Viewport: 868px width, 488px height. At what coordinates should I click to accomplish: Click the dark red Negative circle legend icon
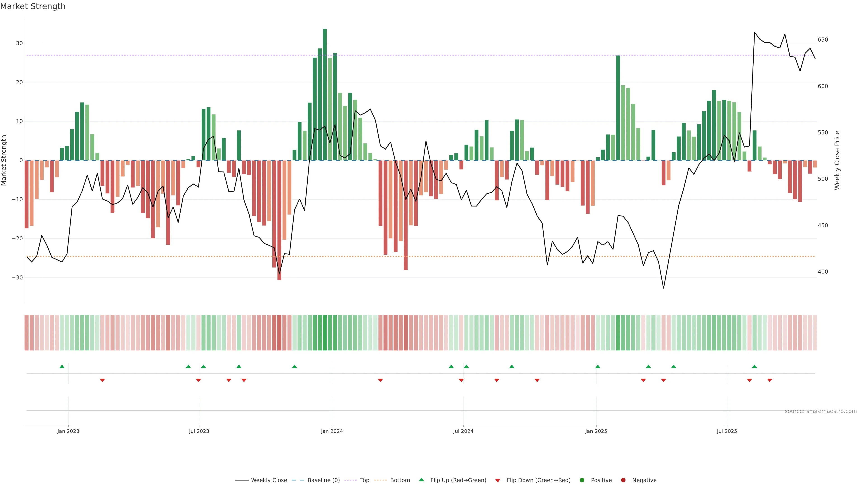[623, 480]
